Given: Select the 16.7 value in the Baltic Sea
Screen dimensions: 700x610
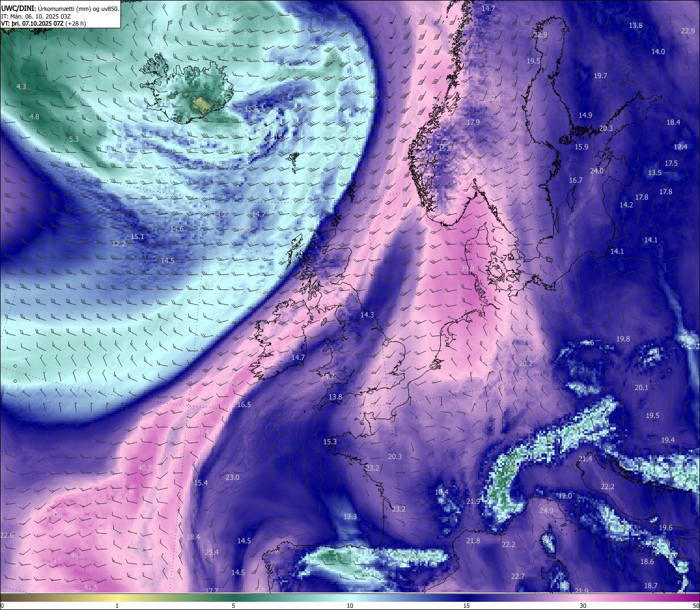Looking at the screenshot, I should click(576, 180).
